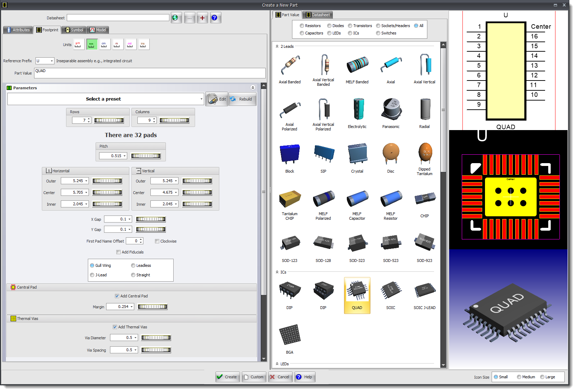Disable Add Thermal Vias
The image size is (576, 392).
coord(115,327)
